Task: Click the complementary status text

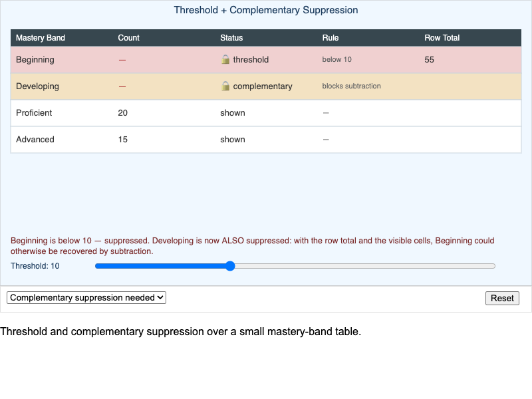Action: click(x=263, y=86)
